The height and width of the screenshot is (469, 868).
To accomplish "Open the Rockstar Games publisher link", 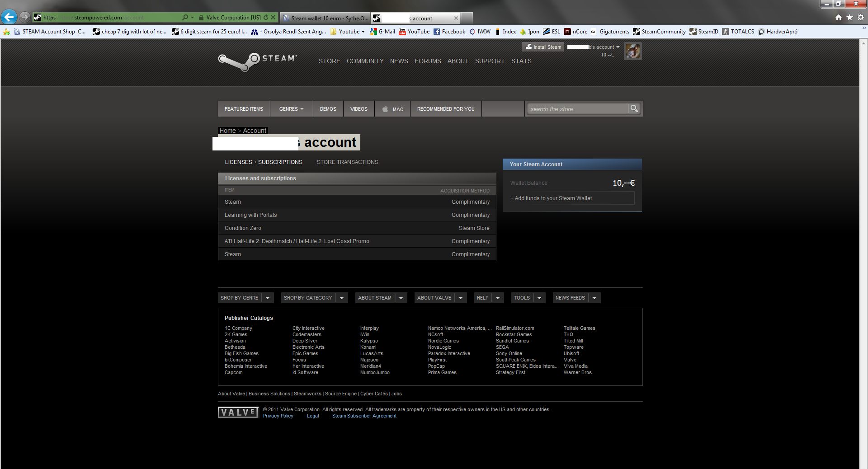I will click(514, 335).
